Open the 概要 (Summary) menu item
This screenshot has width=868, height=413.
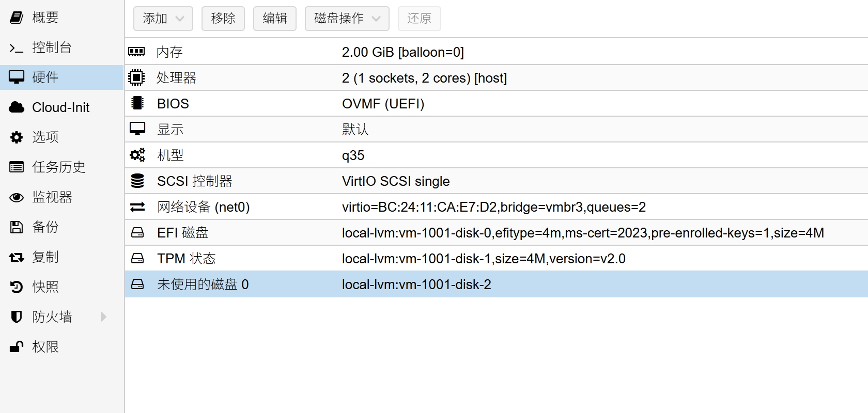[x=45, y=18]
